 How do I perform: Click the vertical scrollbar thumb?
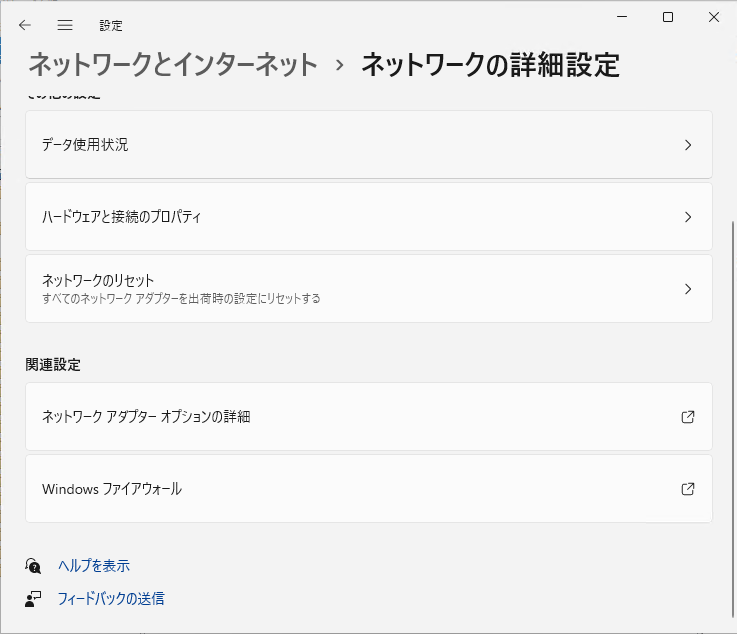pyautogui.click(x=733, y=418)
